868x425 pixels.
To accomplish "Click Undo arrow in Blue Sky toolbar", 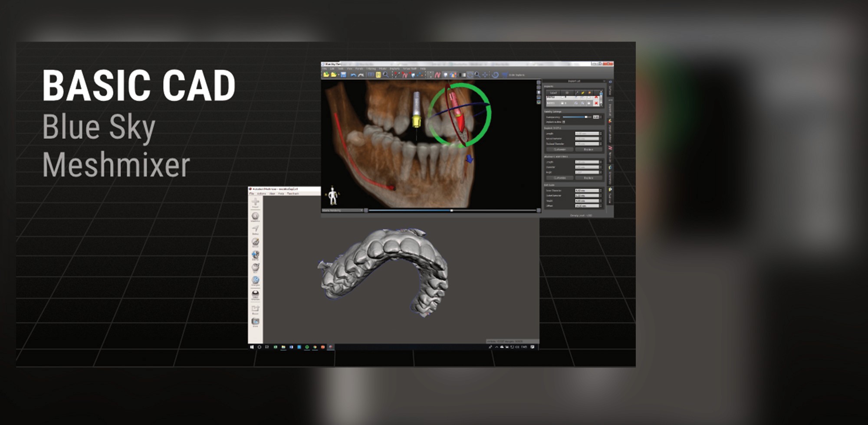I will 353,75.
